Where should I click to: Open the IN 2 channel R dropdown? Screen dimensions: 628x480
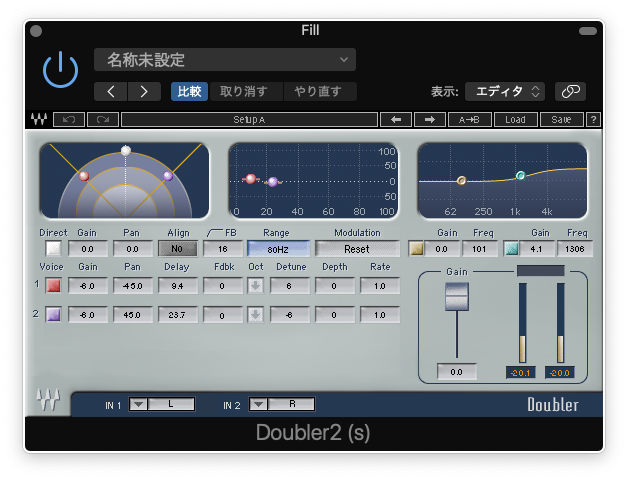pos(282,404)
